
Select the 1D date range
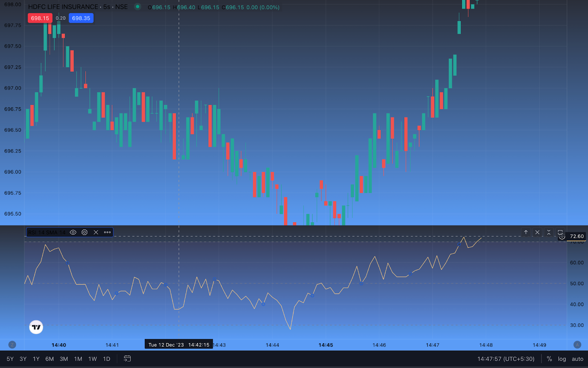107,359
